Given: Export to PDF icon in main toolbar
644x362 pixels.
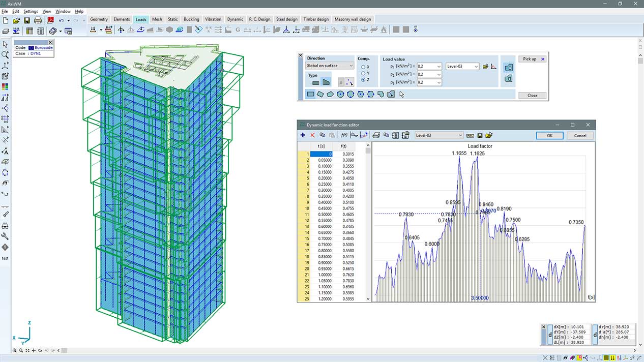Looking at the screenshot, I should [50, 20].
